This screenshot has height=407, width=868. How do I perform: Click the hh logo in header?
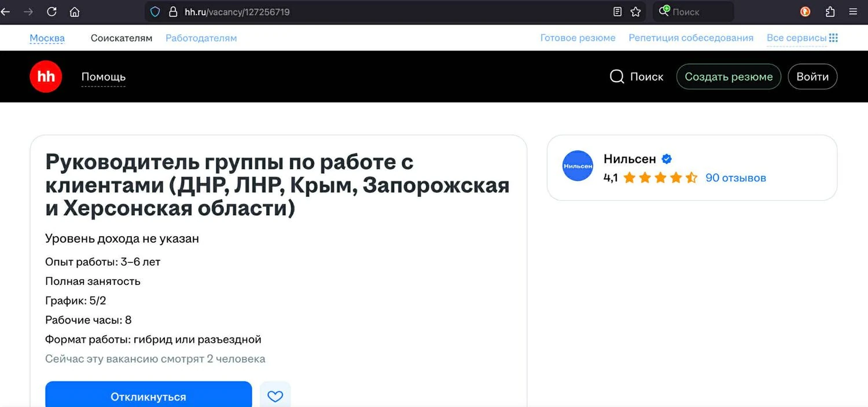[46, 76]
